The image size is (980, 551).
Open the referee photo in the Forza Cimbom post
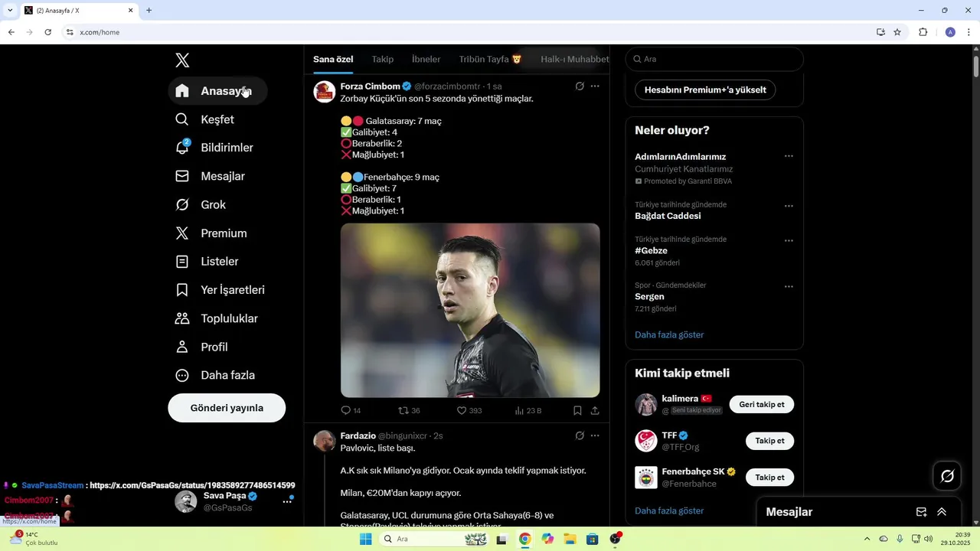[x=470, y=310]
